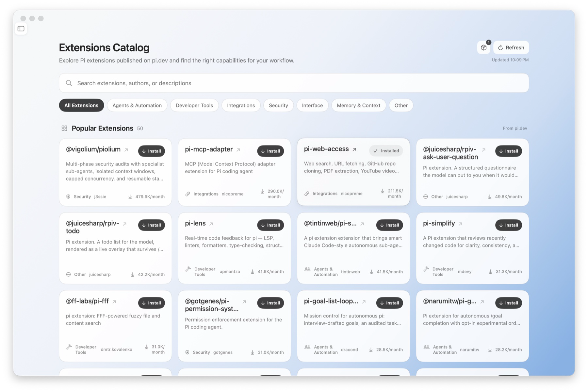588x392 pixels.
Task: Click the download icon beside 479.6K/month
Action: [130, 197]
